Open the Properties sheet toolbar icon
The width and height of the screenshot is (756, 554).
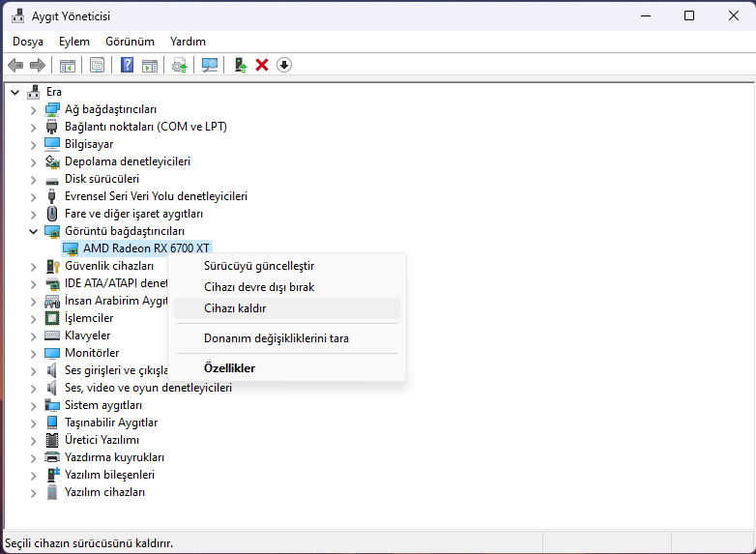click(97, 65)
